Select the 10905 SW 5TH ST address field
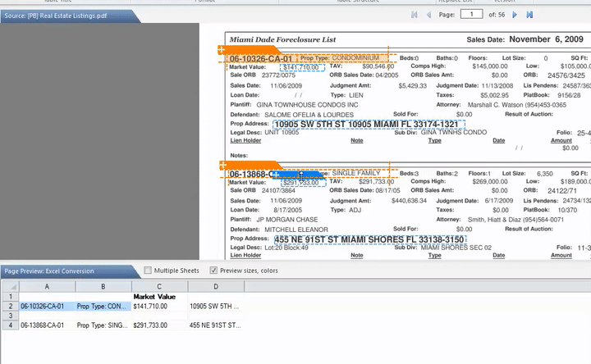The height and width of the screenshot is (364, 591). [x=369, y=124]
